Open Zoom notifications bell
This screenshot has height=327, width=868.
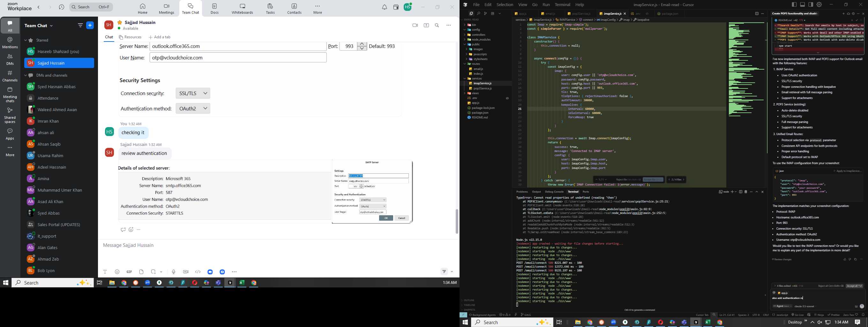point(385,7)
